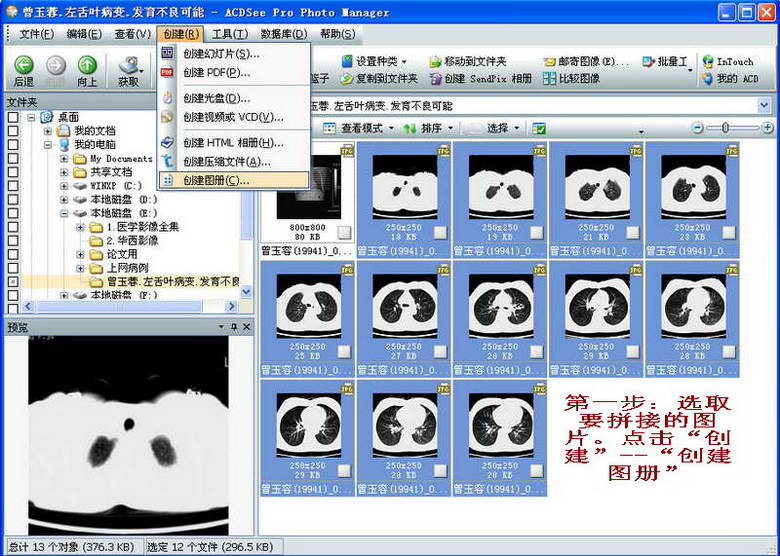Click the green Up (向上) arrow icon
The height and width of the screenshot is (556, 780).
click(x=87, y=65)
